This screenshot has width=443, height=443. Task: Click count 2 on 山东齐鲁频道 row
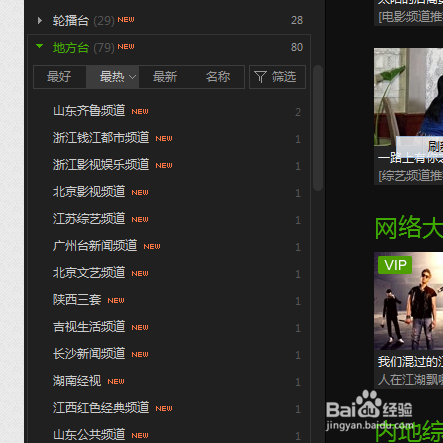click(298, 112)
